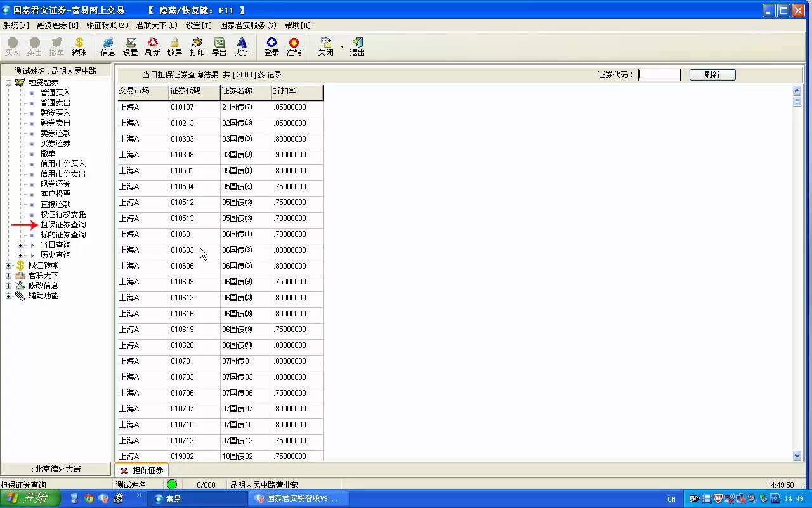Click the 注销 logout toolbar icon
This screenshot has width=812, height=508.
(x=294, y=47)
